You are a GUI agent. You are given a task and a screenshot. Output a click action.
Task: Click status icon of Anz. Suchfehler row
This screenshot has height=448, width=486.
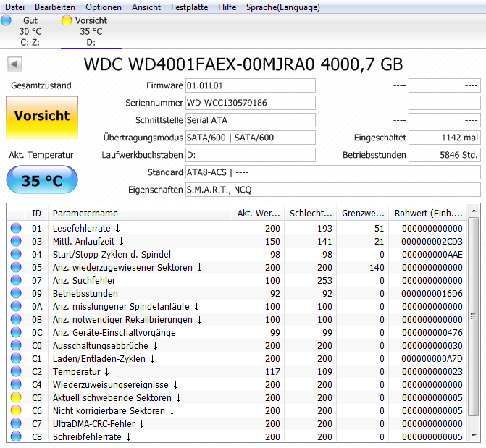(16, 280)
